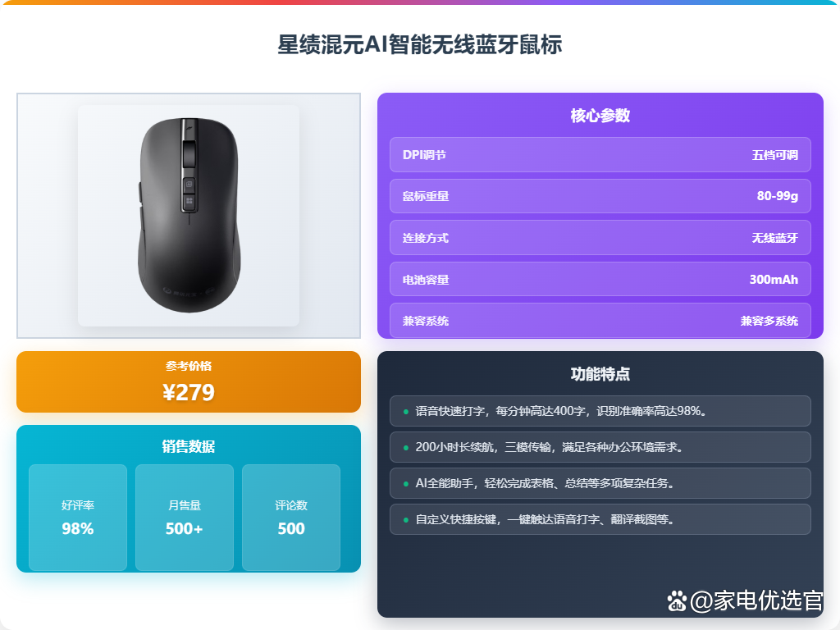Click the green bullet beside 200小时长续航
840x630 pixels.
[405, 447]
